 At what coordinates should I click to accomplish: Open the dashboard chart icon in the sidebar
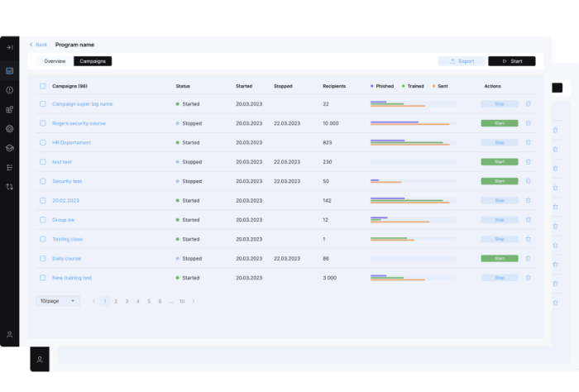point(10,70)
